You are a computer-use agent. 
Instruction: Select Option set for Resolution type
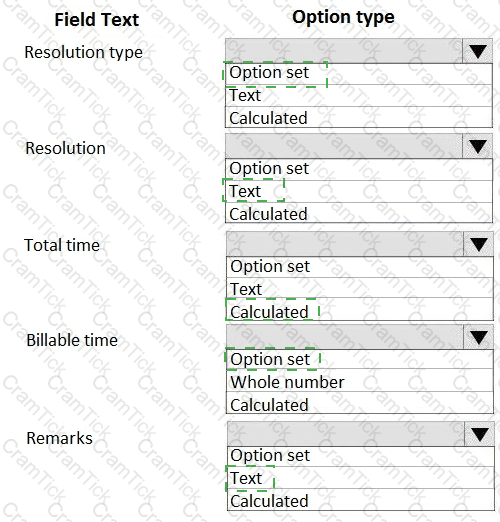tap(359, 74)
